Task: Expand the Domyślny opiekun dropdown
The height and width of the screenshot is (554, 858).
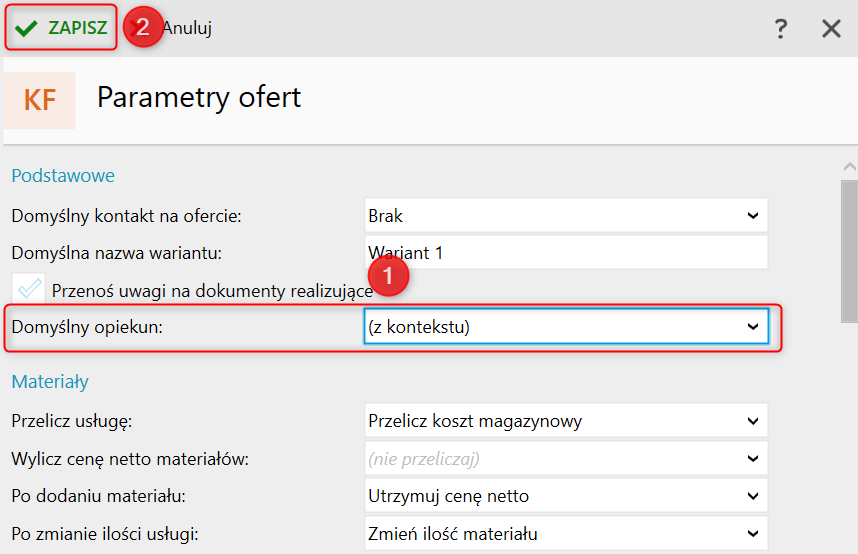Action: [566, 327]
